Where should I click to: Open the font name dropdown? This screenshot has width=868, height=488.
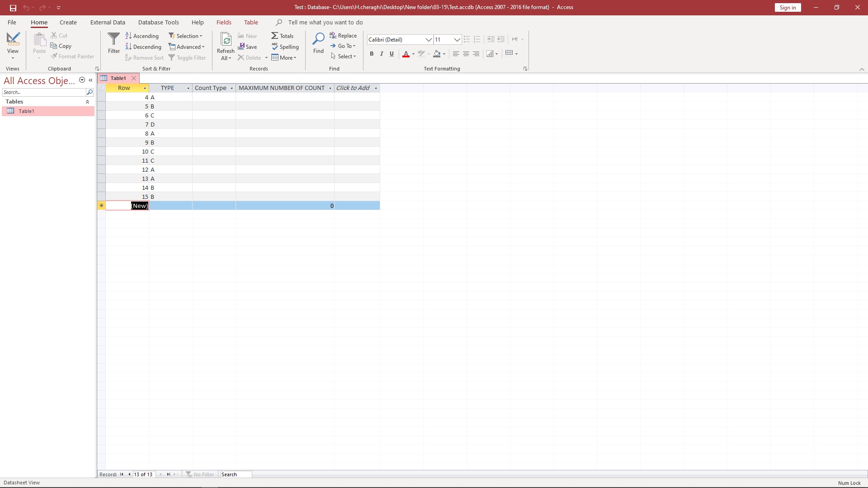pyautogui.click(x=428, y=40)
